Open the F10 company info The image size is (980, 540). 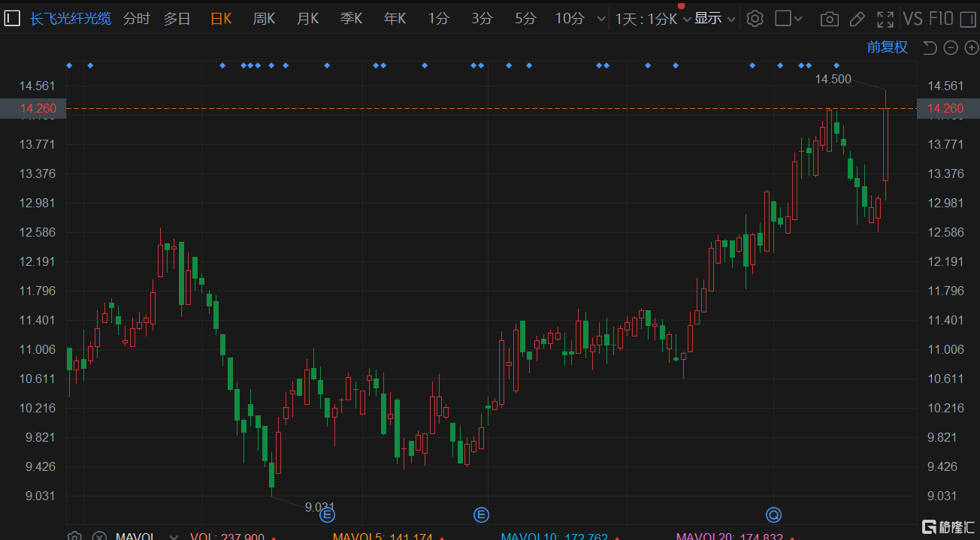pos(940,18)
